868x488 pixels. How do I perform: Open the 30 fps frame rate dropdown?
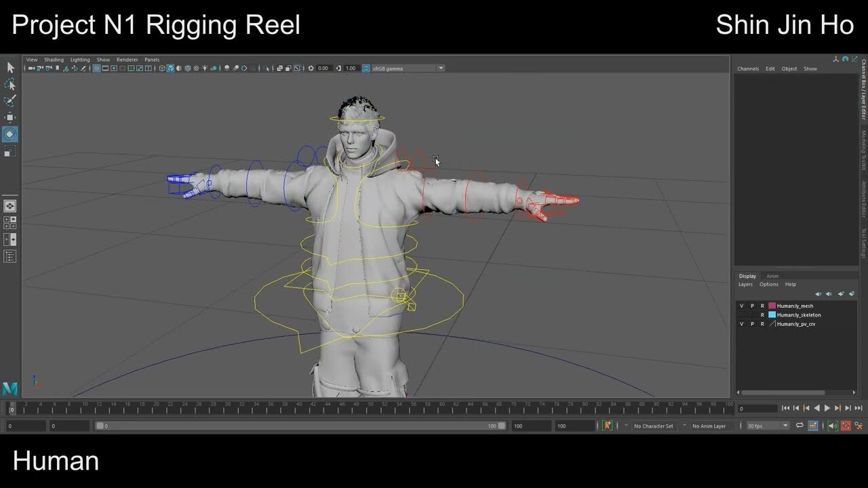coord(785,426)
